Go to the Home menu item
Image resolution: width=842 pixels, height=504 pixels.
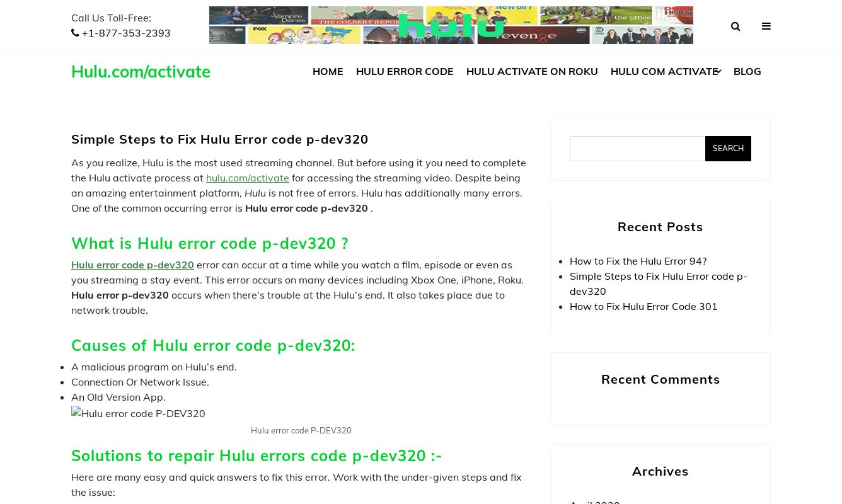pos(328,71)
